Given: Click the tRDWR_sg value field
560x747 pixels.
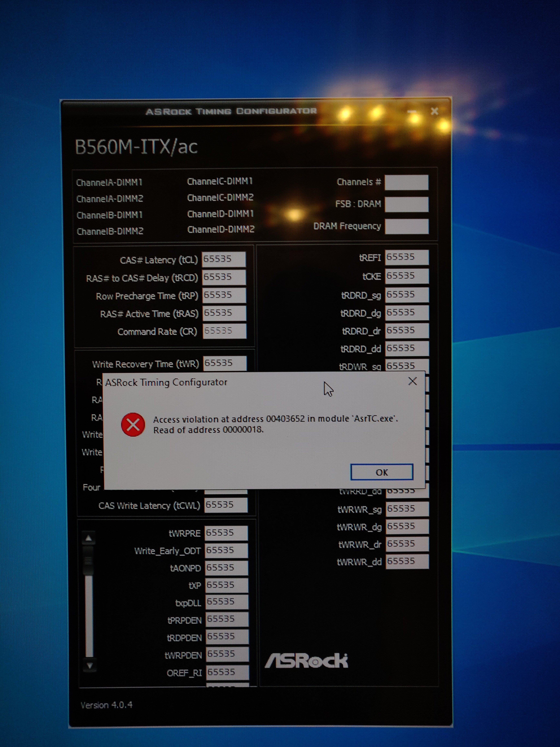Looking at the screenshot, I should 407,365.
